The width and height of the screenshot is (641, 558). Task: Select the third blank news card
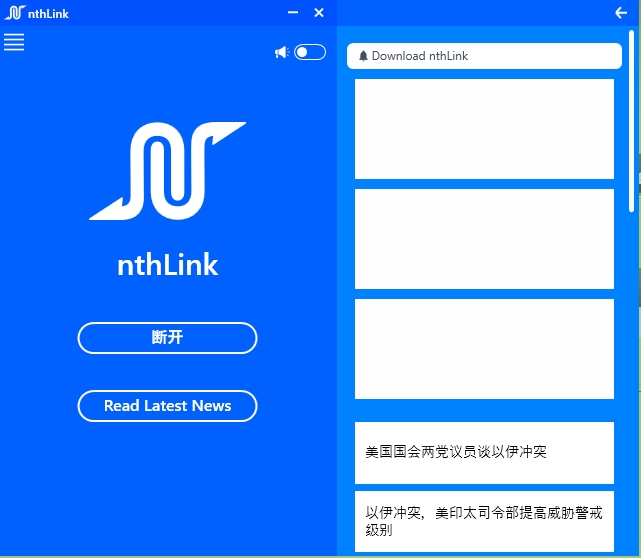tap(484, 349)
